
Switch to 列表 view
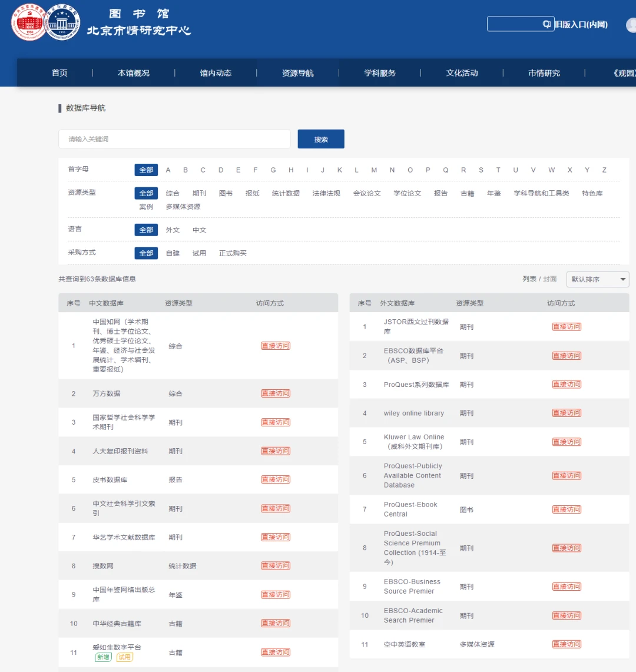tap(529, 279)
